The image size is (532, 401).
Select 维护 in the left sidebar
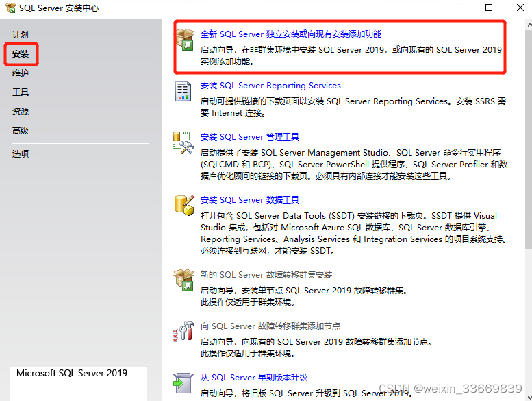click(21, 73)
